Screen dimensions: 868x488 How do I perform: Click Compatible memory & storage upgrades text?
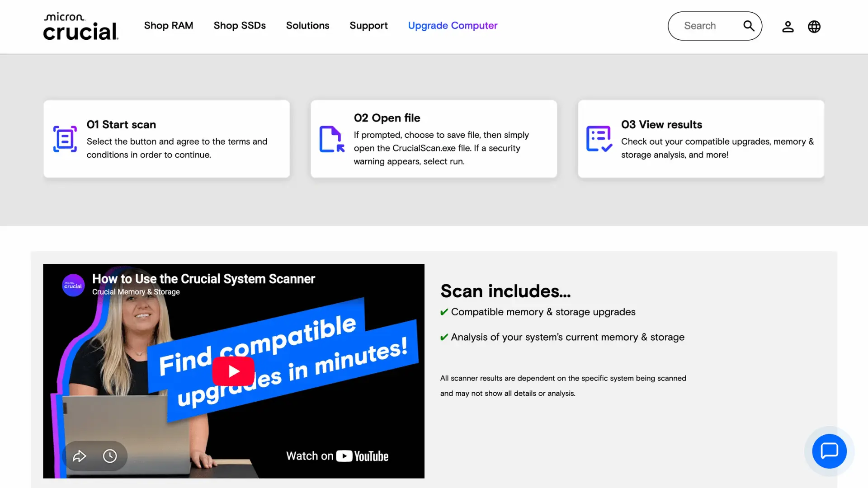tap(543, 312)
